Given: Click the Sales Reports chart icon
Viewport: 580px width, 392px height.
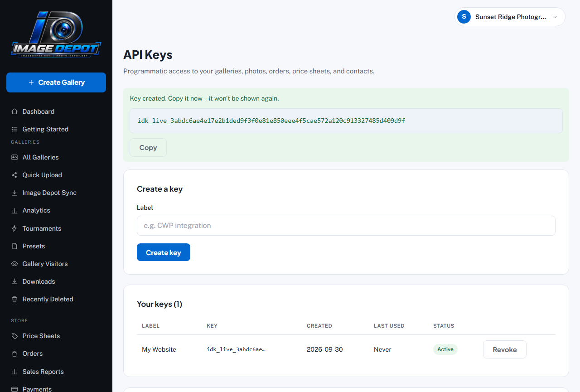Looking at the screenshot, I should point(14,372).
